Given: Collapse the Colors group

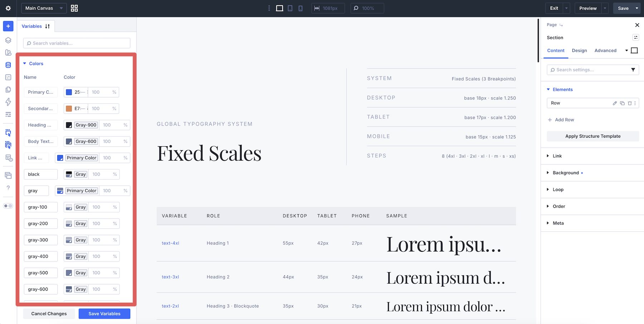Looking at the screenshot, I should click(x=25, y=64).
